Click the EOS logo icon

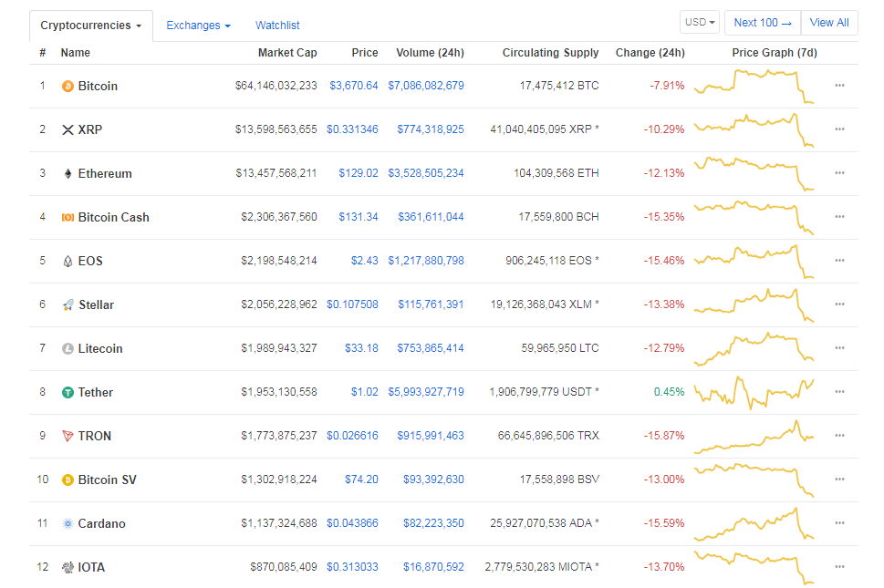click(68, 262)
